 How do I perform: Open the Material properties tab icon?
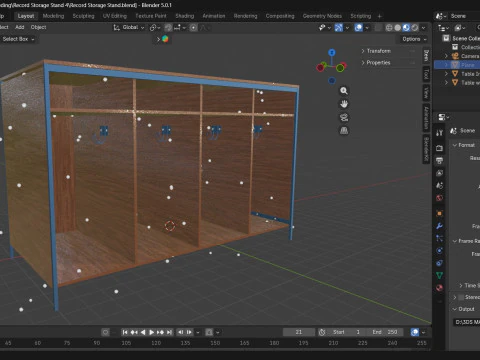coord(439,288)
